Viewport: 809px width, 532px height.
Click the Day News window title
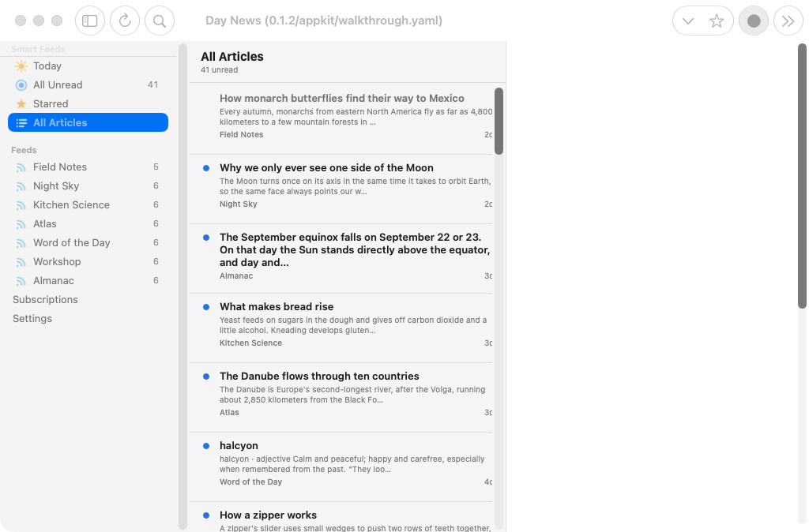click(x=324, y=21)
